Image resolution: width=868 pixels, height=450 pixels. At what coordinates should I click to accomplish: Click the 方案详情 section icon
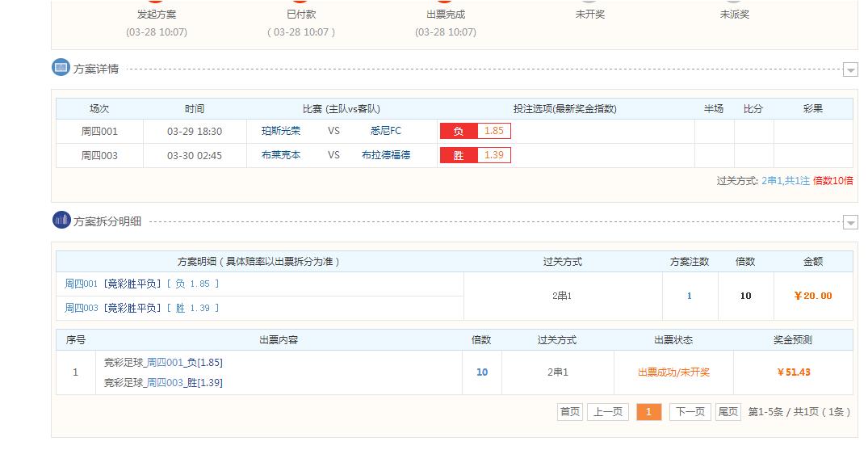[61, 68]
